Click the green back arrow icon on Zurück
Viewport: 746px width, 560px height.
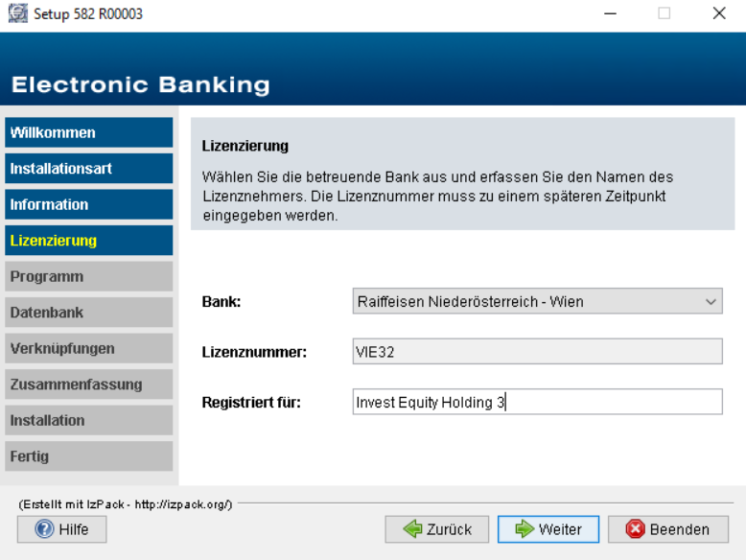(412, 529)
